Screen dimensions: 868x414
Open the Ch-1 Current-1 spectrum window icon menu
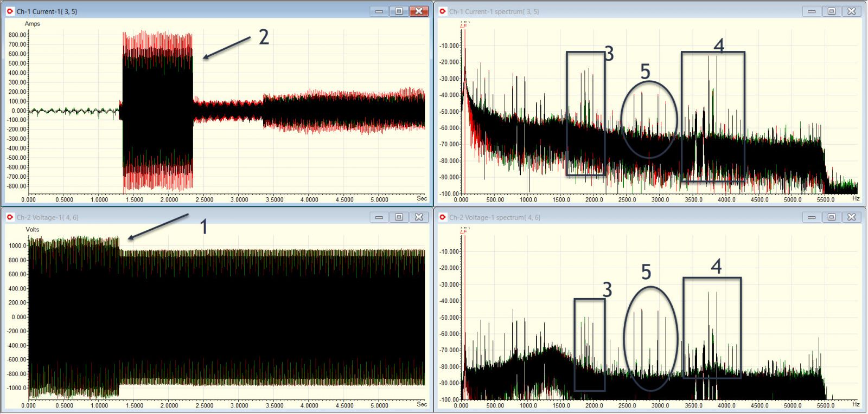pos(443,11)
